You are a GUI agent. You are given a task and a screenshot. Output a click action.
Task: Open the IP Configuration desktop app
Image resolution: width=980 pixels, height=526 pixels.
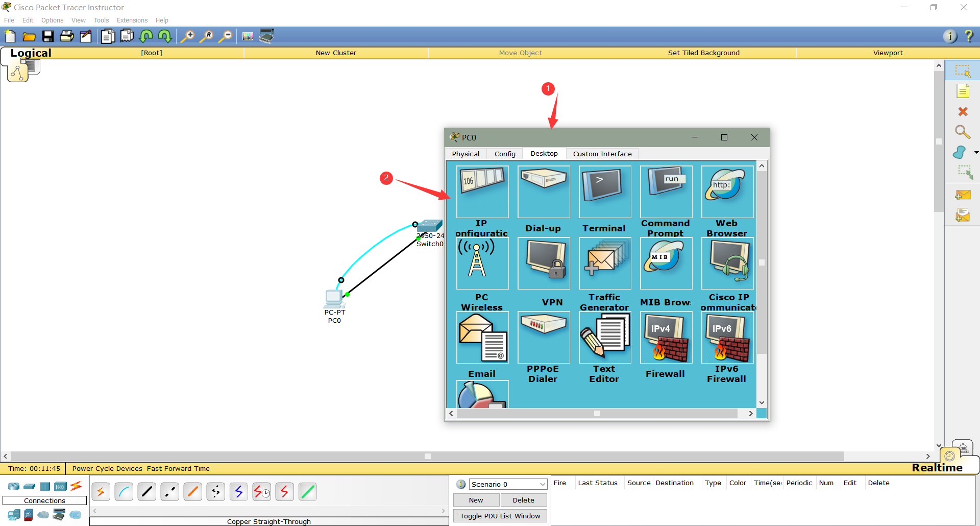pyautogui.click(x=482, y=192)
